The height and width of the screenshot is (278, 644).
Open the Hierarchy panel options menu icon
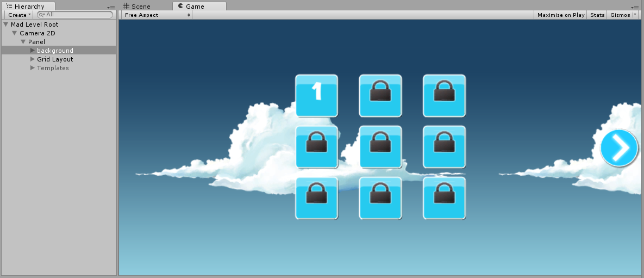pos(111,7)
